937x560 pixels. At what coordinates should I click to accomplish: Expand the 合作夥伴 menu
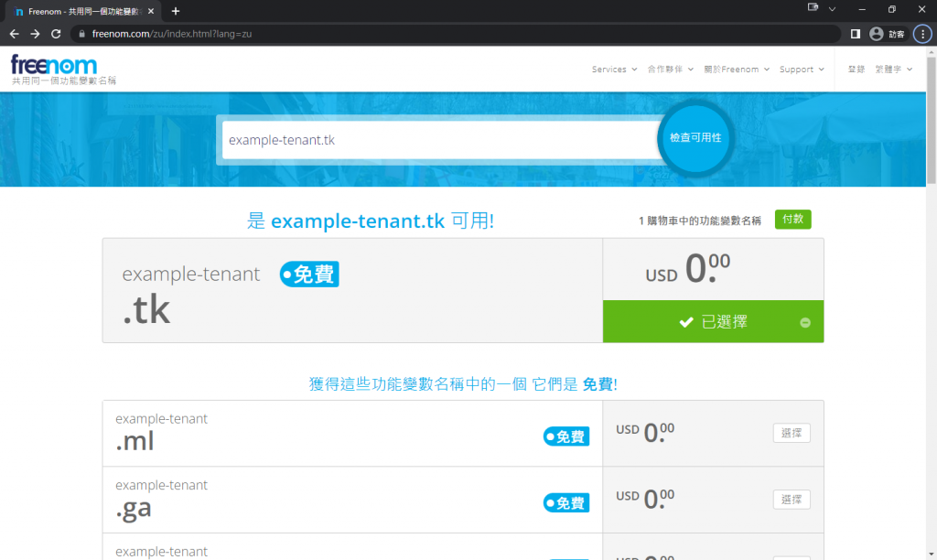point(671,70)
